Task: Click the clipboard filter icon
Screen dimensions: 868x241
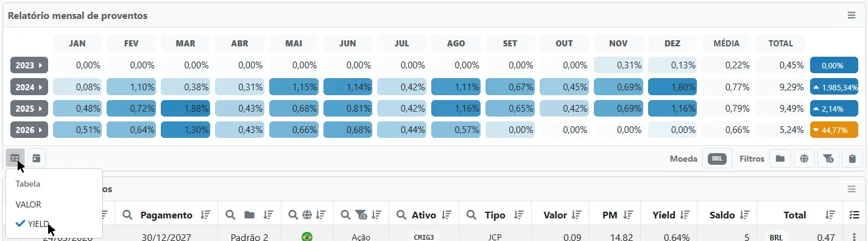Action: [x=852, y=159]
